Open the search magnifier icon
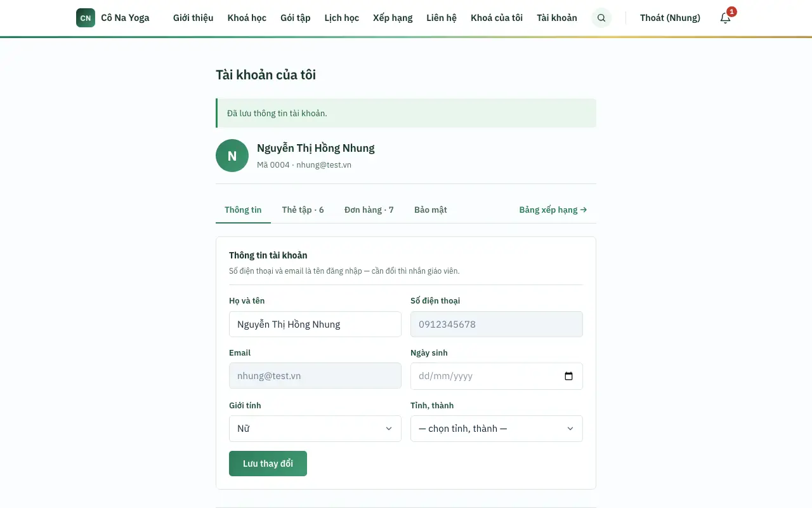 pyautogui.click(x=601, y=18)
